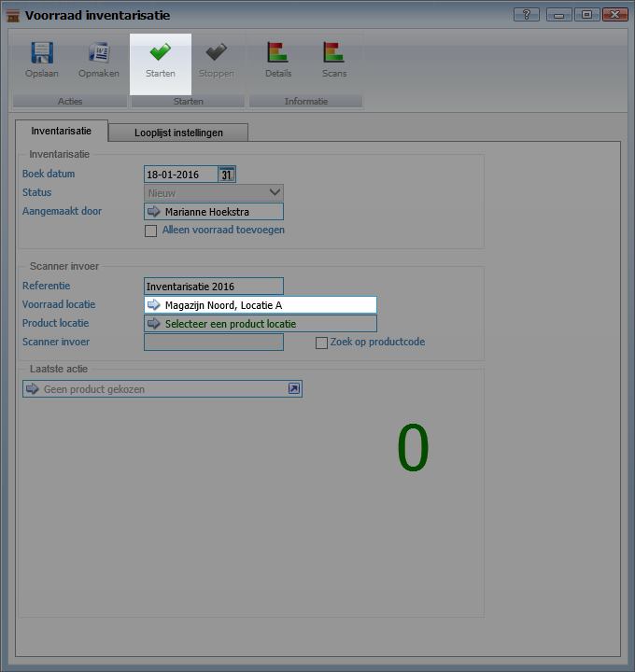Screen dimensions: 635x672
Task: Switch to the Looplijst instellingen tab
Action: click(178, 133)
